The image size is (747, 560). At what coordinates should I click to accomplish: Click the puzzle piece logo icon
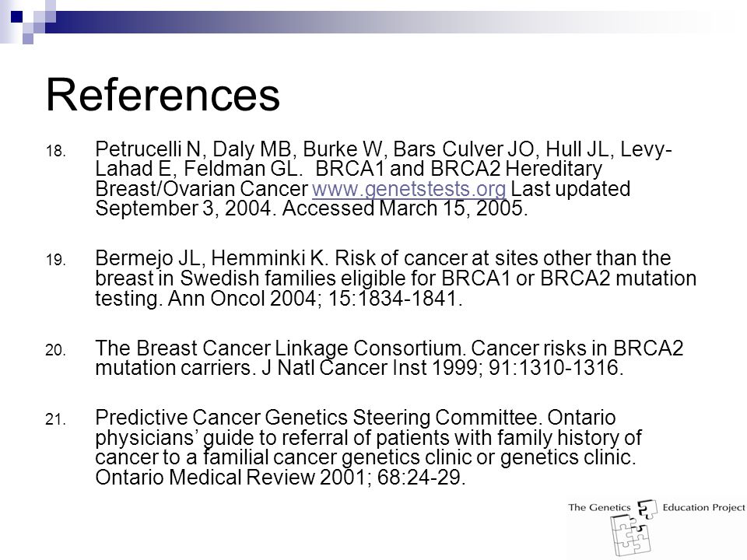[630, 535]
